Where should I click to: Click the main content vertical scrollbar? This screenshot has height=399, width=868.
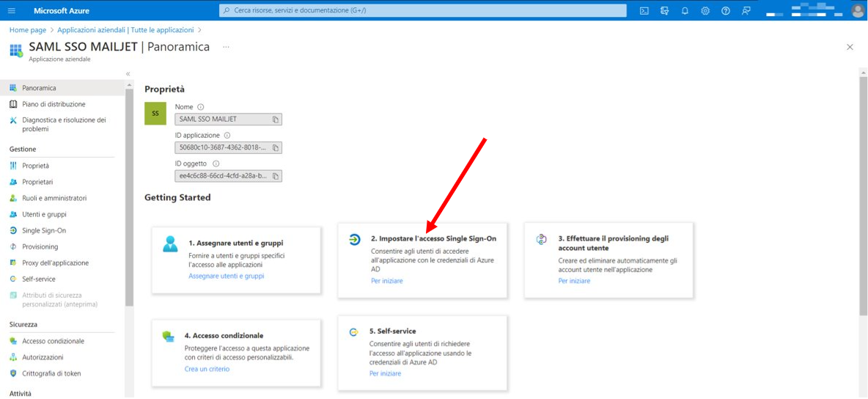(x=863, y=197)
